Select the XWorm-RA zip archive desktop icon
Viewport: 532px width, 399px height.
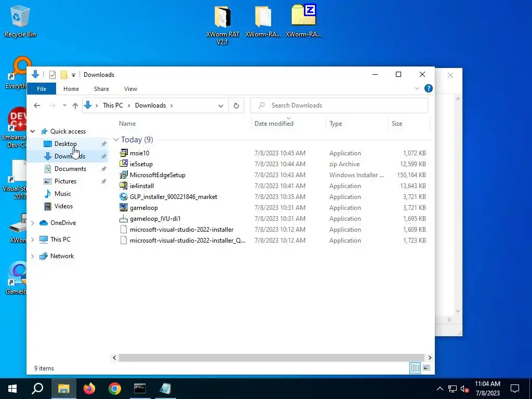point(303,21)
